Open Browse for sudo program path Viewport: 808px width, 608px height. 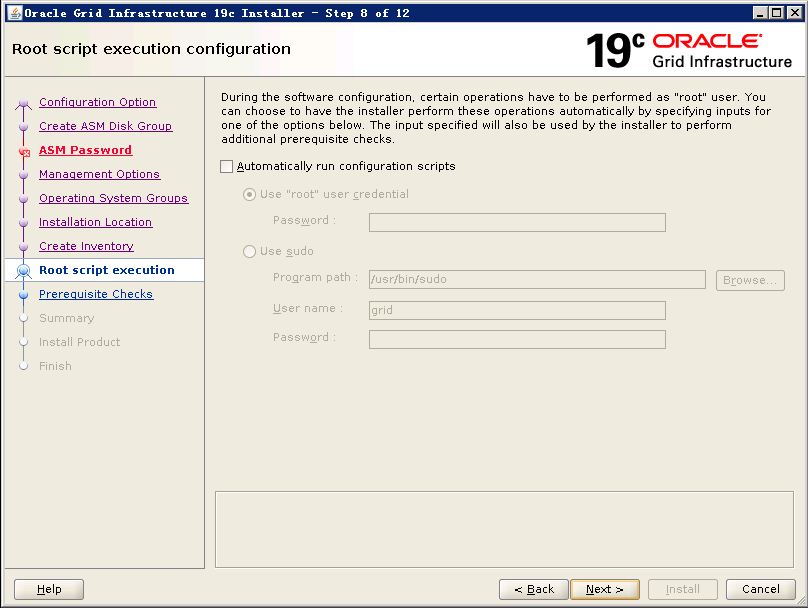click(x=750, y=280)
